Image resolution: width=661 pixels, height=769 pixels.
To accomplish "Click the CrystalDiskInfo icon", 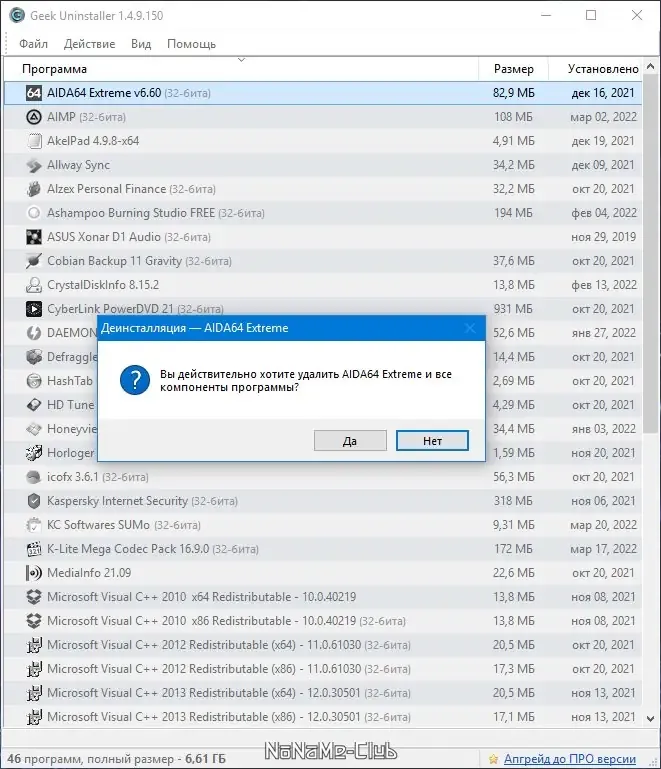I will (x=34, y=285).
